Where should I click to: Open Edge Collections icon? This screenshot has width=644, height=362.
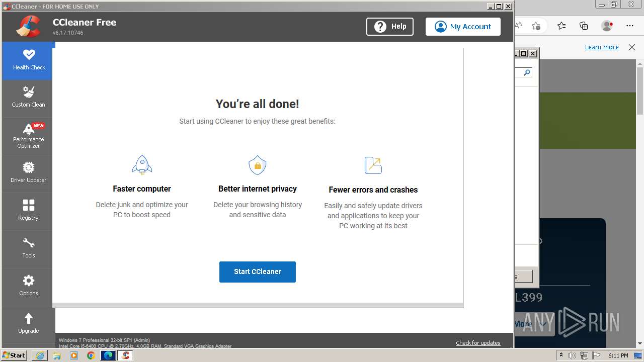[584, 26]
